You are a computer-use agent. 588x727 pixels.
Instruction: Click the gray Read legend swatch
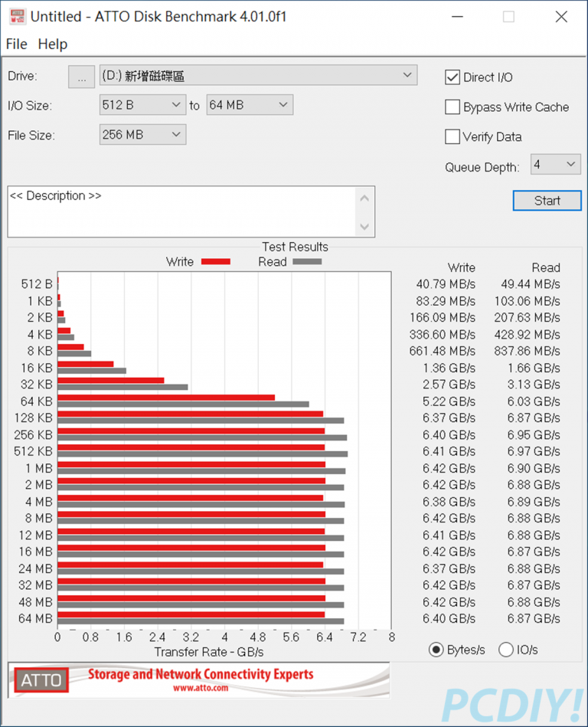307,262
